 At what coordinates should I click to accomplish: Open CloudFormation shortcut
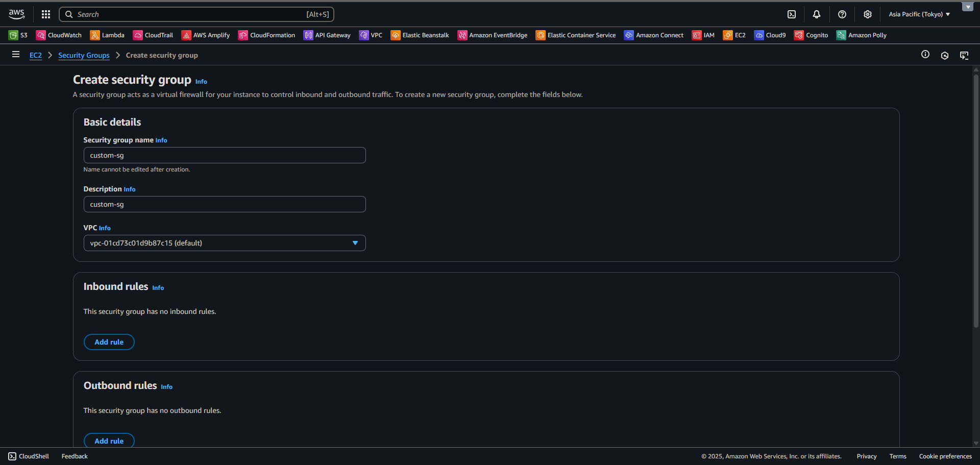pyautogui.click(x=266, y=35)
